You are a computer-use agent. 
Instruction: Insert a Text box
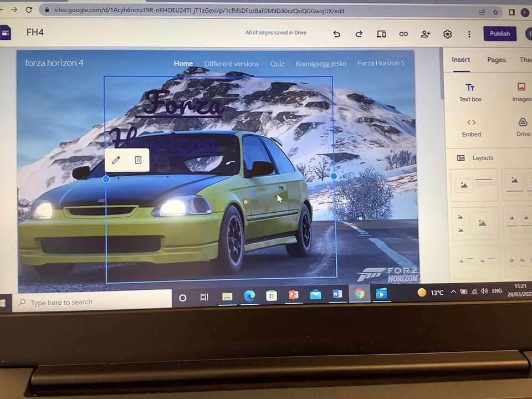(470, 92)
